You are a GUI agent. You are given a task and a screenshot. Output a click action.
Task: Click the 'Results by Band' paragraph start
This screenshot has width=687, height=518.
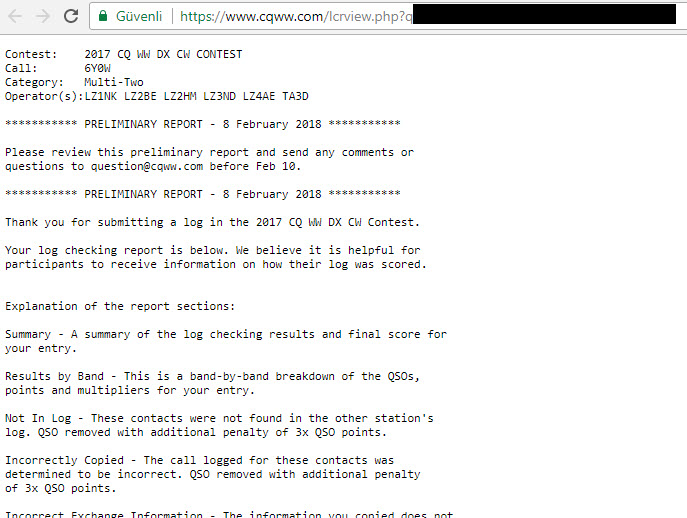pos(54,376)
